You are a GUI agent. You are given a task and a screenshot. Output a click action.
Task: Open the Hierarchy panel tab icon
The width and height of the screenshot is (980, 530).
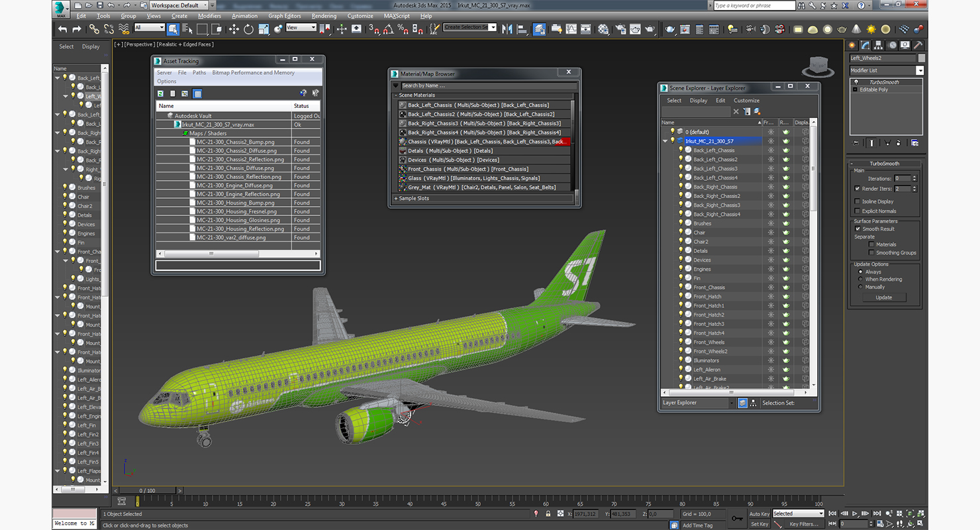pos(879,45)
